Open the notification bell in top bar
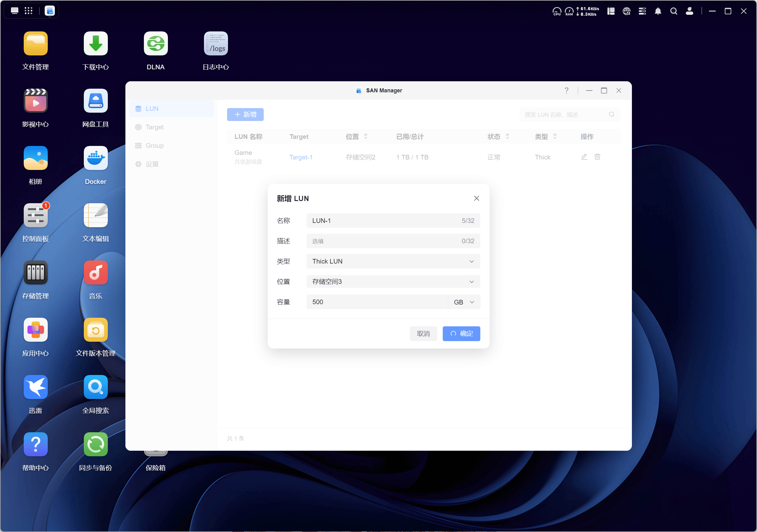 [658, 11]
